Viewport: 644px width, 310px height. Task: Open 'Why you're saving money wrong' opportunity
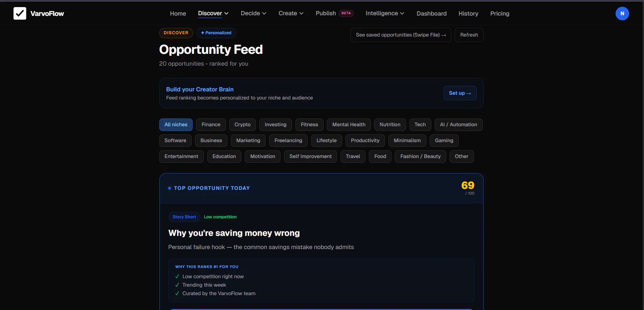234,233
